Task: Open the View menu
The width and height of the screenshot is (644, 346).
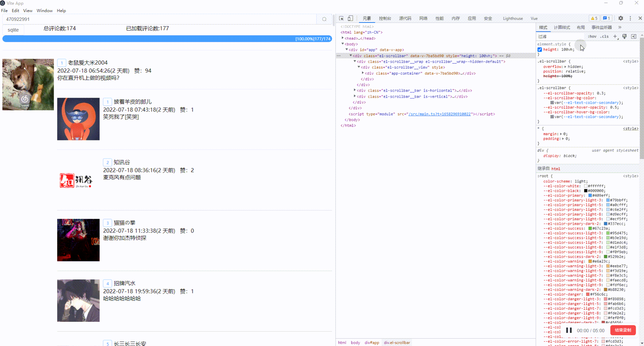Action: tap(28, 10)
